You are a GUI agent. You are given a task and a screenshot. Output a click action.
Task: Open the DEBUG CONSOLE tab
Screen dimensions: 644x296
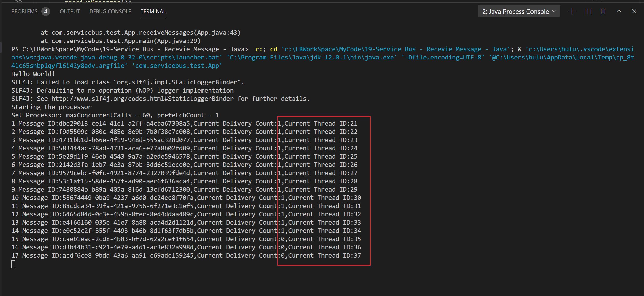pos(110,11)
